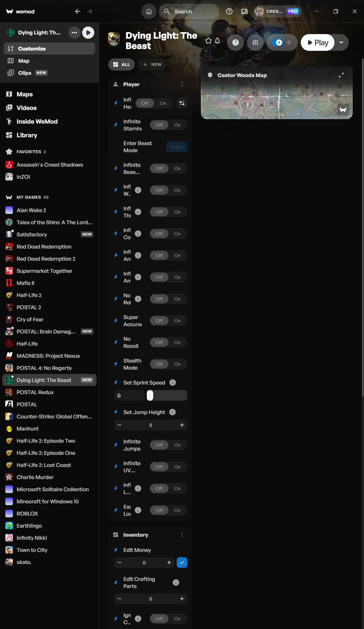The height and width of the screenshot is (629, 364).
Task: Collapse the Player category
Action: click(x=182, y=84)
